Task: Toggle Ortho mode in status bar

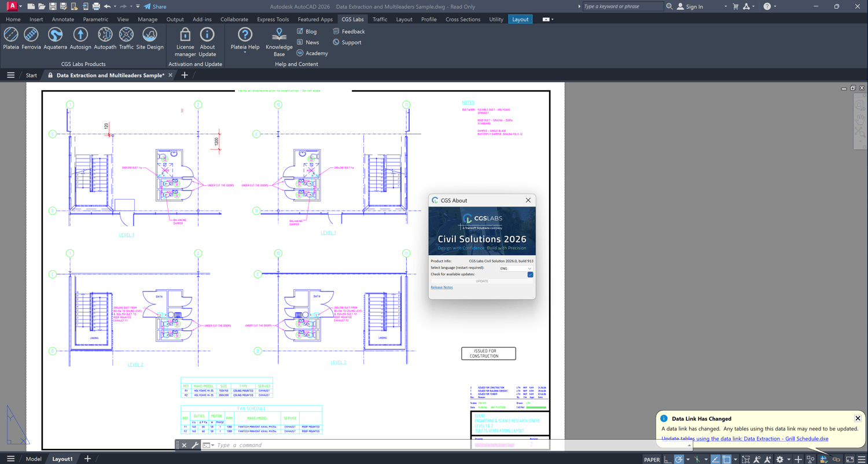Action: click(668, 459)
